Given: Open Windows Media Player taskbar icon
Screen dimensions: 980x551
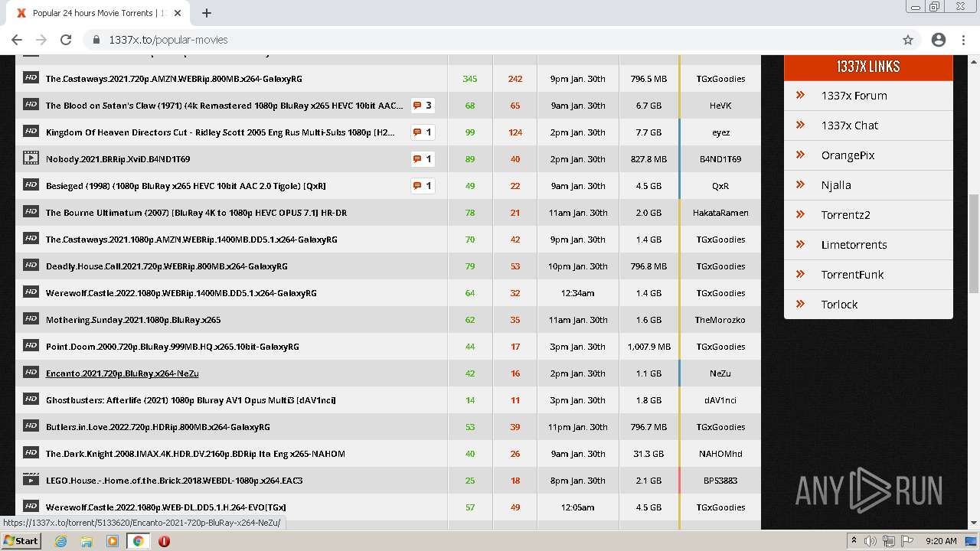Looking at the screenshot, I should click(113, 541).
